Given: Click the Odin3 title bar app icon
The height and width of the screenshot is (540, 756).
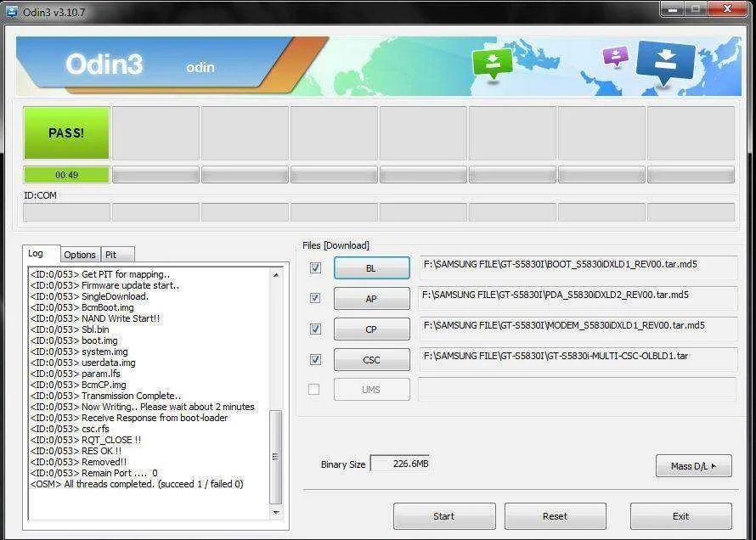Looking at the screenshot, I should [x=11, y=11].
